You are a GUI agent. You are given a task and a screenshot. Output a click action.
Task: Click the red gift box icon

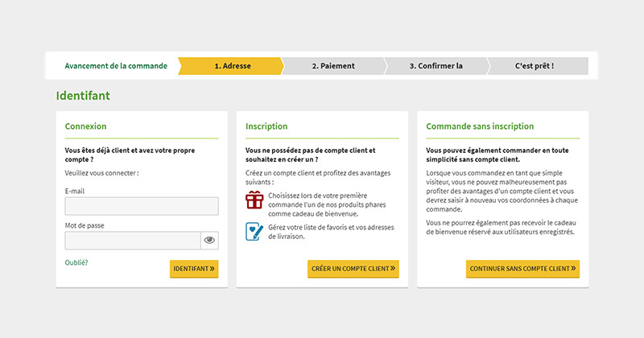point(254,200)
